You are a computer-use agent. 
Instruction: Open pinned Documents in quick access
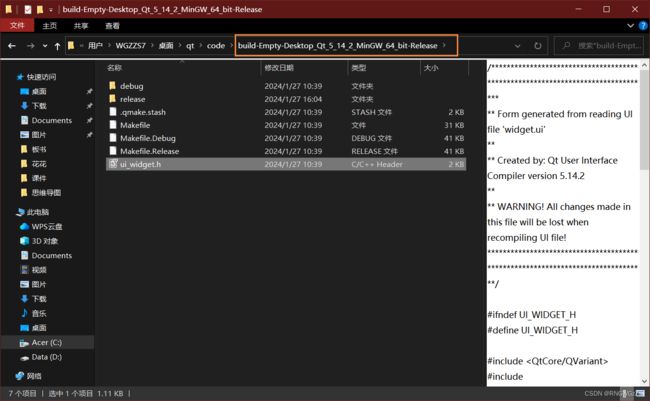click(x=51, y=120)
